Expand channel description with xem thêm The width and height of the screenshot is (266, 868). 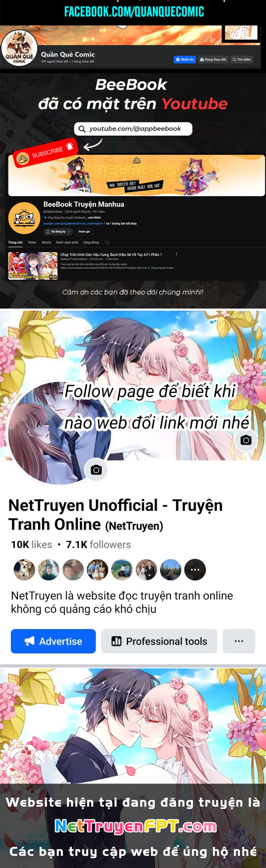pyautogui.click(x=94, y=218)
